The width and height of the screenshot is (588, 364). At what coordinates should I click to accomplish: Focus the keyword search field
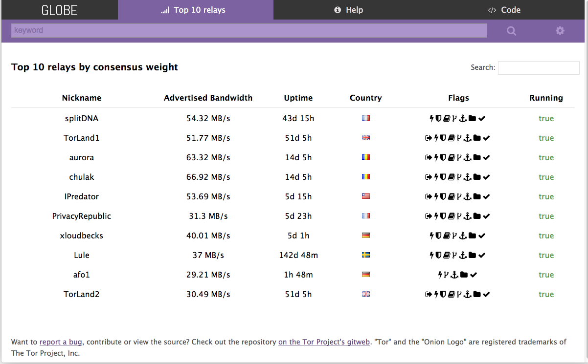[x=249, y=30]
